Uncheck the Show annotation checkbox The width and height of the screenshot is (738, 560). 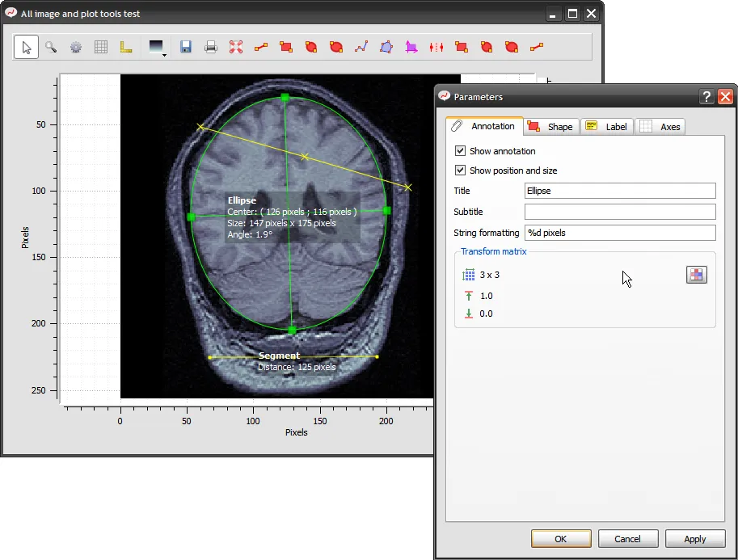[x=461, y=151]
